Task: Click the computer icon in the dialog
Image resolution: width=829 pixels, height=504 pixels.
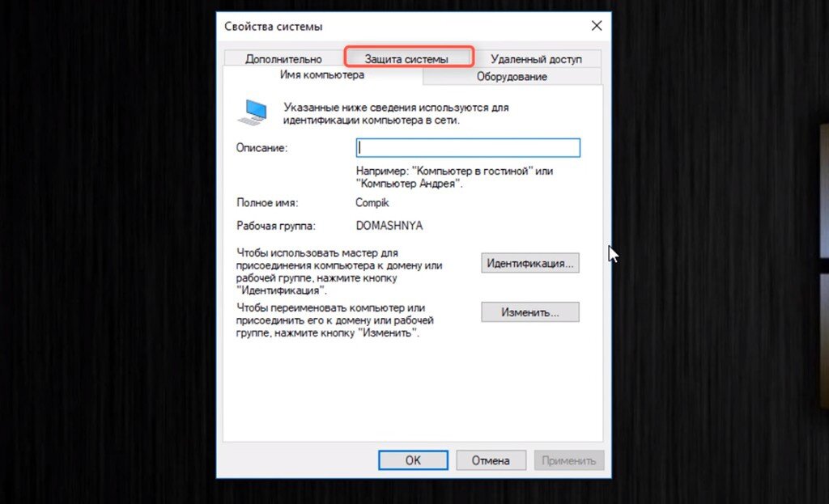Action: point(253,112)
